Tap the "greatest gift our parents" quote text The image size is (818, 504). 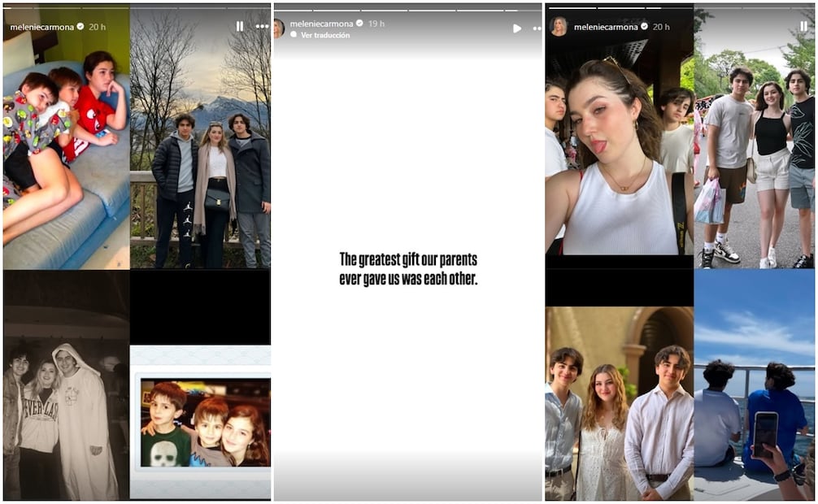point(407,268)
